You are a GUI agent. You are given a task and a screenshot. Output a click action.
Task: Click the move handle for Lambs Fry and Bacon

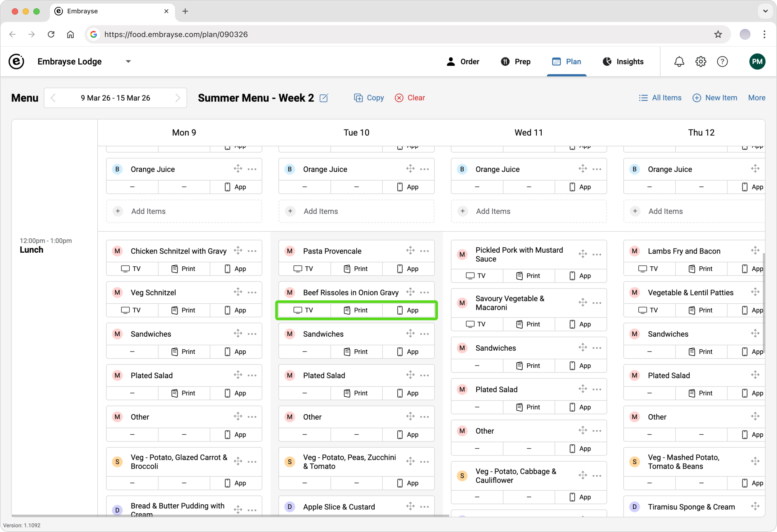point(755,251)
